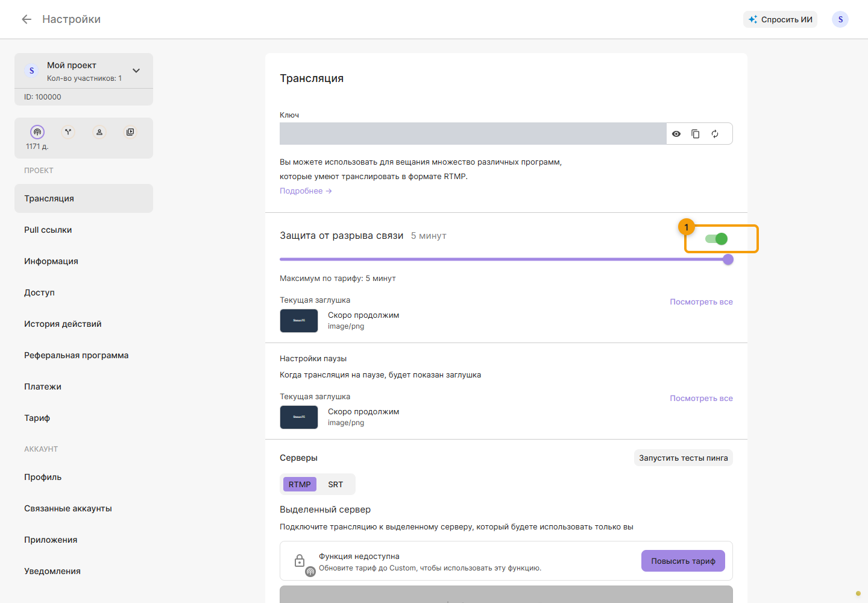
Task: Click Запустить тесты пинга button
Action: (684, 458)
